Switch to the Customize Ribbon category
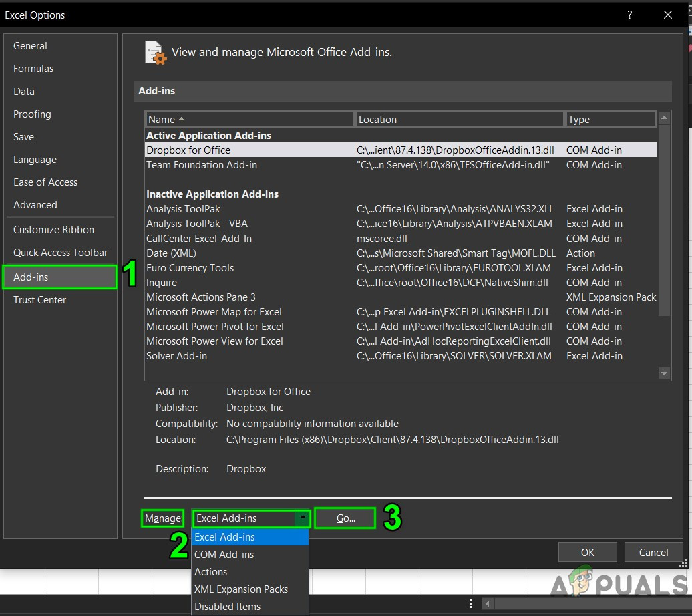This screenshot has width=692, height=616. tap(54, 230)
